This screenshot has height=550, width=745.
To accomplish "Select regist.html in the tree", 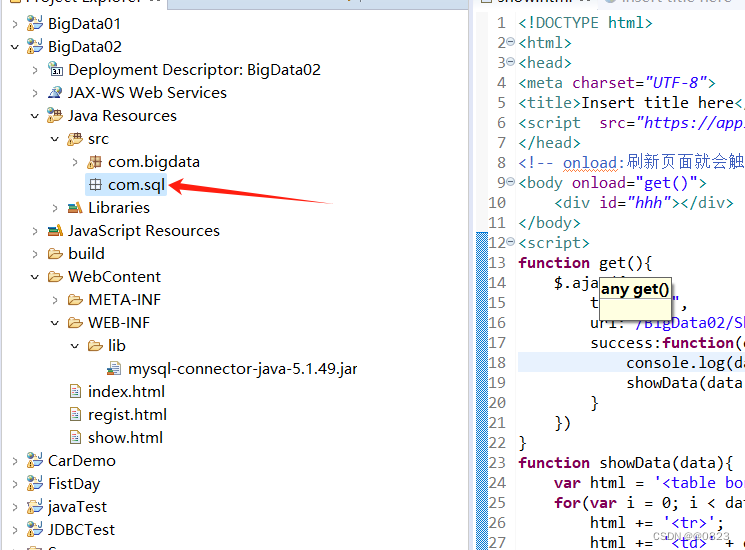I will (127, 414).
